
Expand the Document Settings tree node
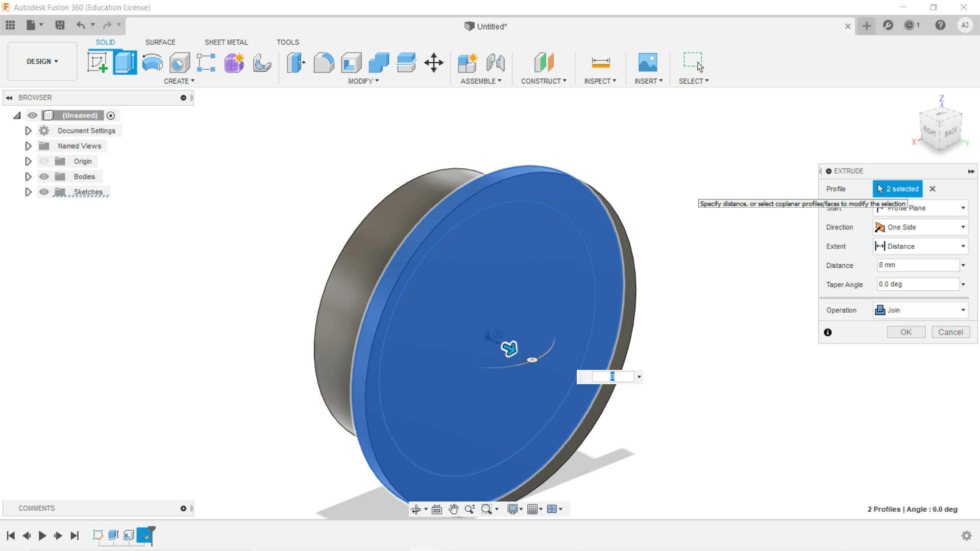coord(28,131)
